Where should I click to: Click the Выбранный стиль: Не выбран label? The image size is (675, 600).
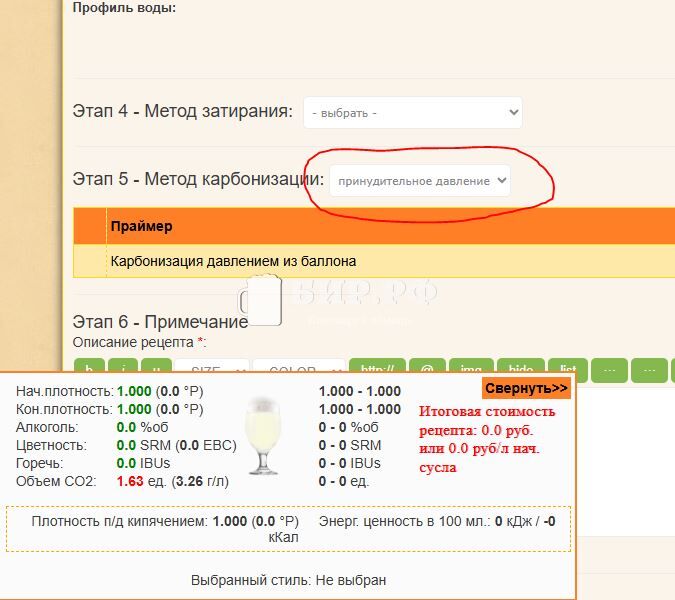tap(288, 580)
